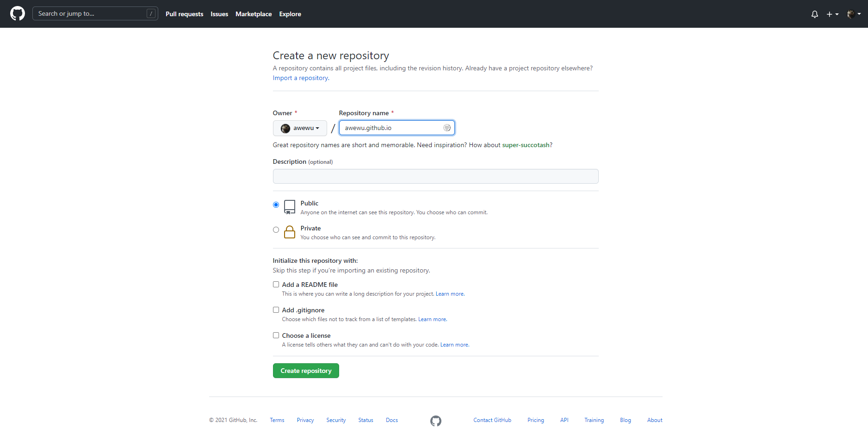Check Add a README file
Viewport: 868px width, 428px height.
(276, 284)
